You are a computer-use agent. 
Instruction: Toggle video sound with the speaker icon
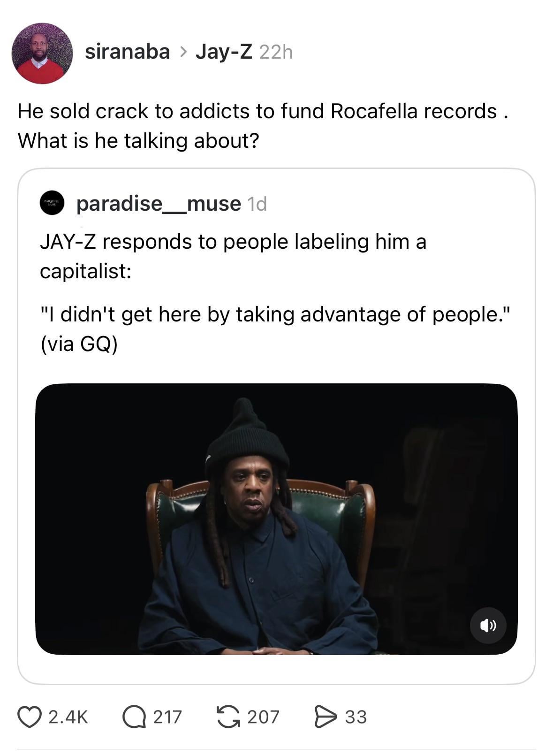(x=488, y=625)
